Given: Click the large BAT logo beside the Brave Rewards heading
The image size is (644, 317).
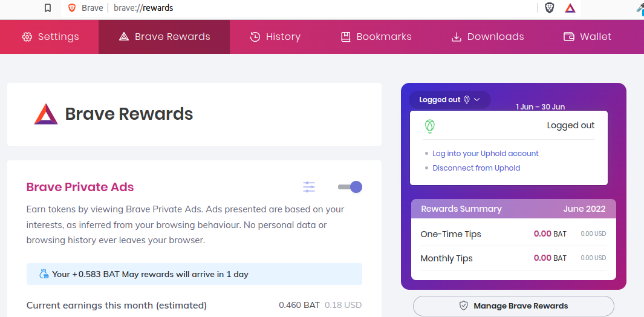Looking at the screenshot, I should click(x=46, y=114).
